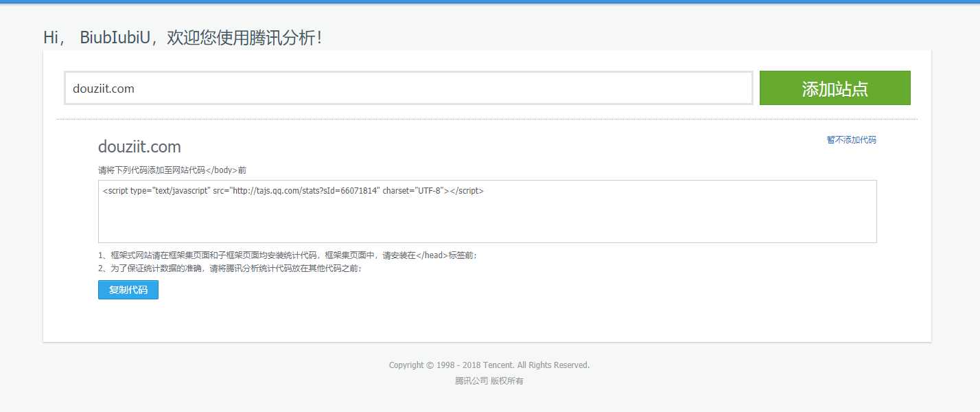Click the 暂不添加代码 link
This screenshot has height=412, width=980.
pos(851,140)
